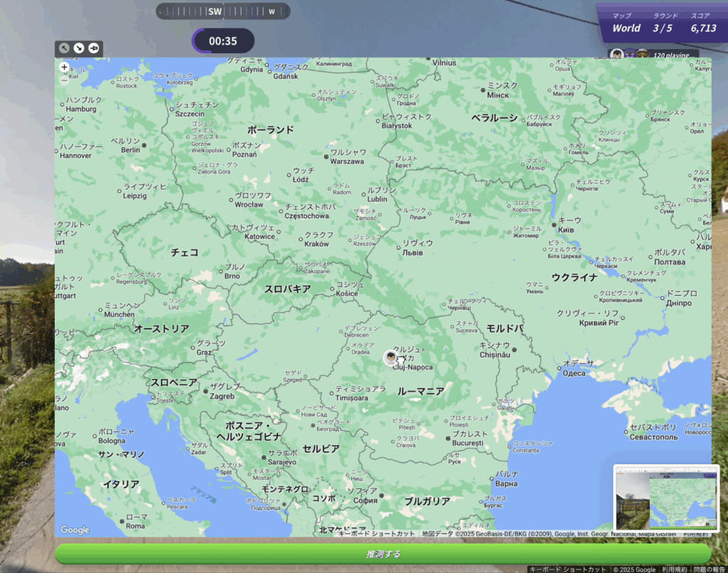Click the 6,713 score value
Viewport: 728px width, 573px height.
703,28
